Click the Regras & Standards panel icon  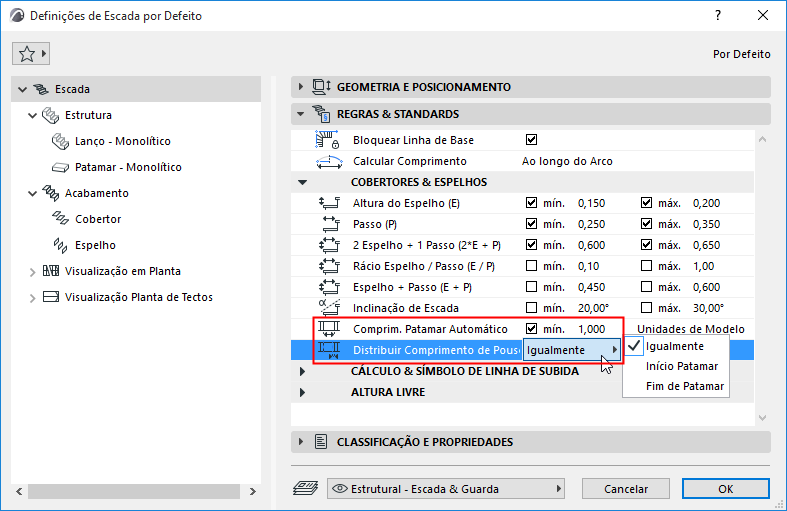point(321,114)
